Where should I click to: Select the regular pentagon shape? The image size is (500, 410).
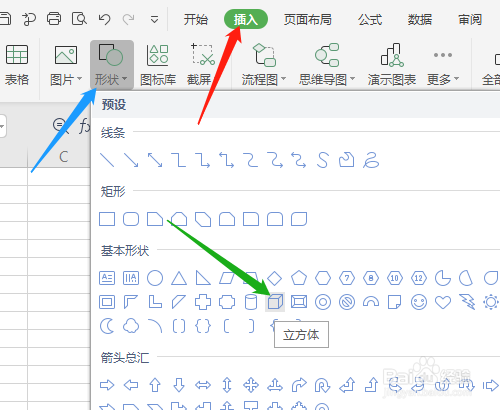tap(299, 278)
